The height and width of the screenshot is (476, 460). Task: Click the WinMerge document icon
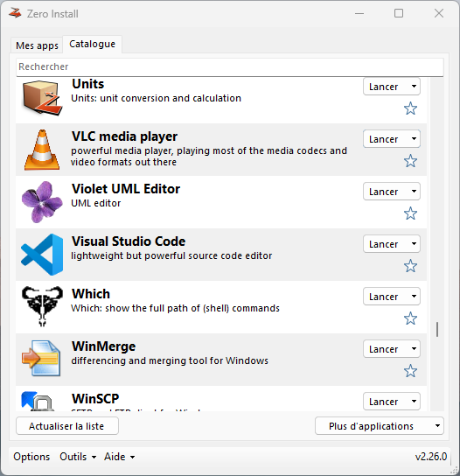pos(42,358)
